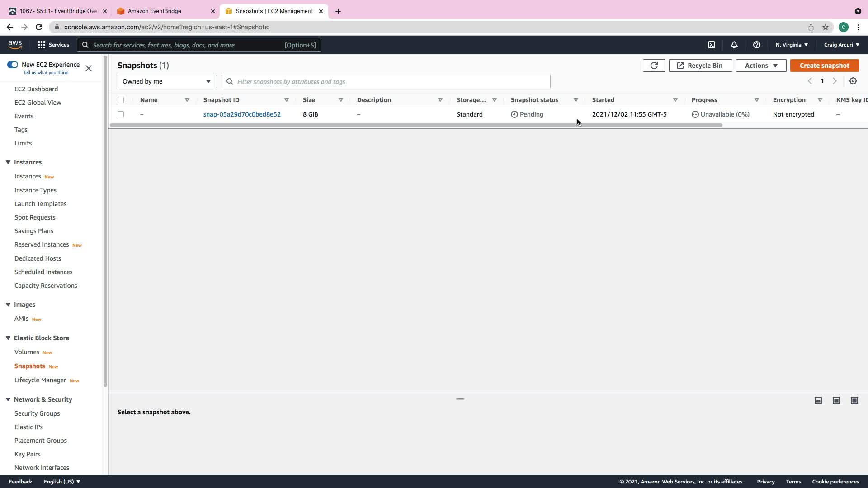Click the refresh snapshots button
Viewport: 868px width, 488px height.
(654, 66)
